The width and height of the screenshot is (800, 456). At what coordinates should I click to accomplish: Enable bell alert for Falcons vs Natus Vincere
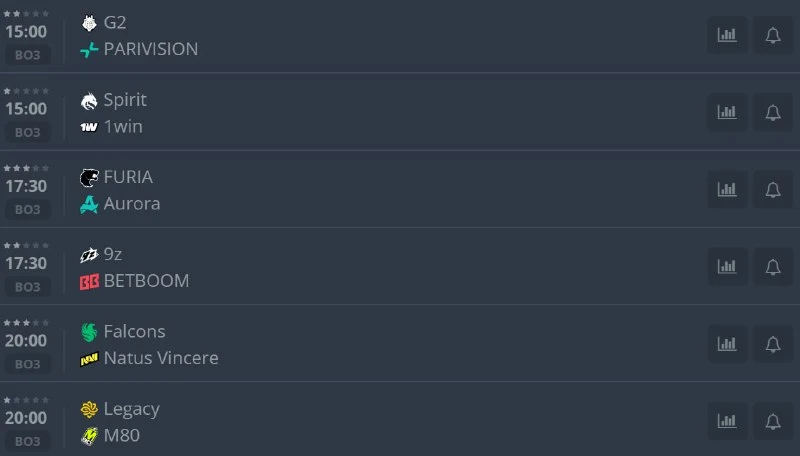773,344
